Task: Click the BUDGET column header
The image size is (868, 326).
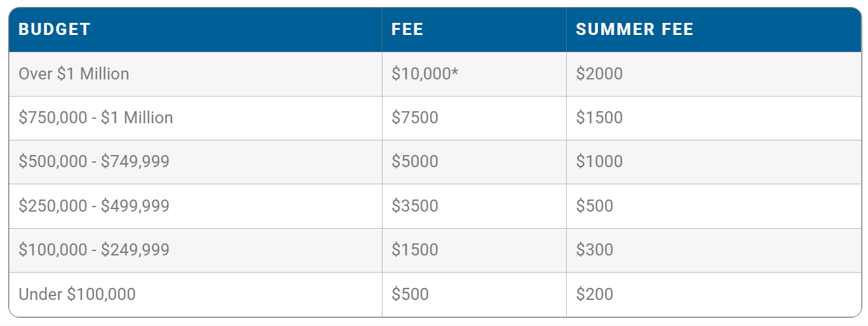Action: (55, 29)
